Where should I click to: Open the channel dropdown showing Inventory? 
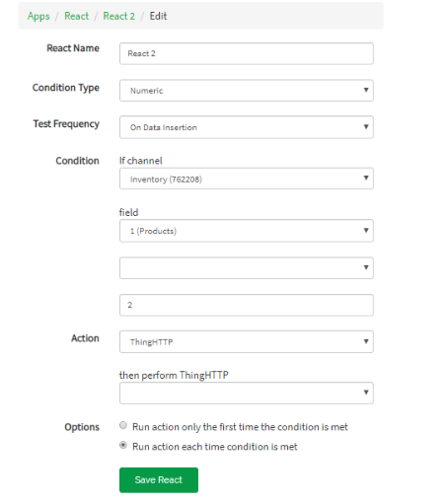click(247, 179)
